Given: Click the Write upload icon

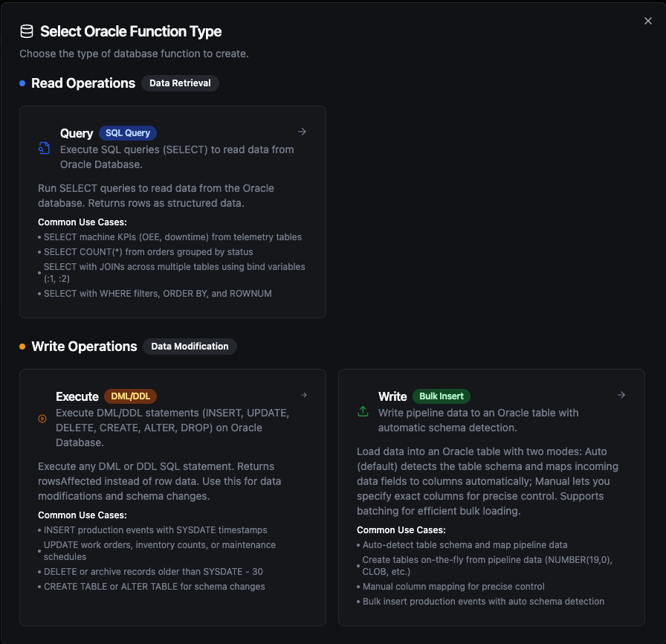Looking at the screenshot, I should click(x=363, y=411).
